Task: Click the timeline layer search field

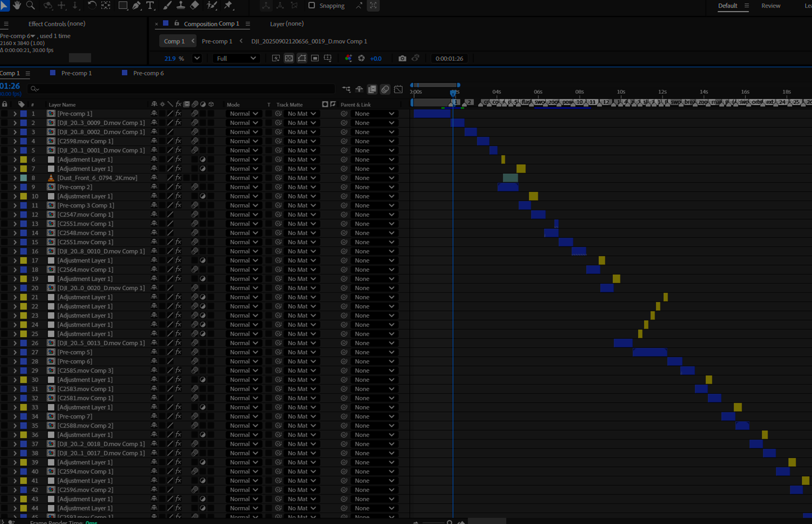Action: (182, 89)
